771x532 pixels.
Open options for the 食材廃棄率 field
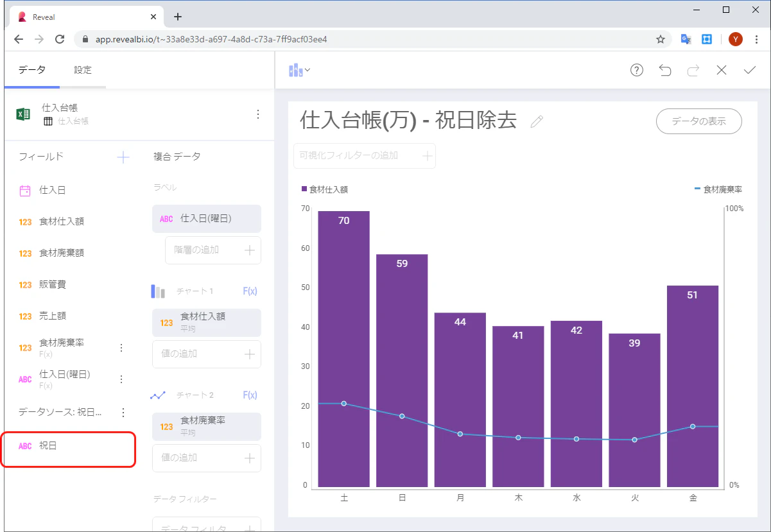click(121, 348)
